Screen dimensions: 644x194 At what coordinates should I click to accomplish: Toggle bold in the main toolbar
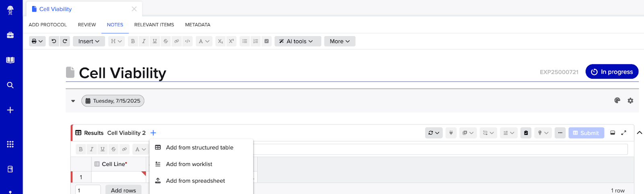click(133, 41)
